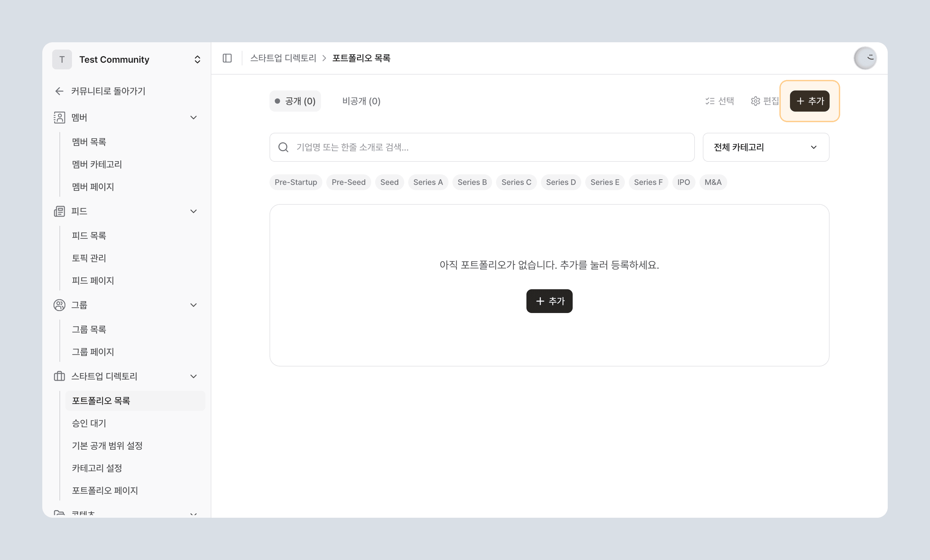Click the search magnifier icon
The image size is (930, 560).
tap(283, 147)
